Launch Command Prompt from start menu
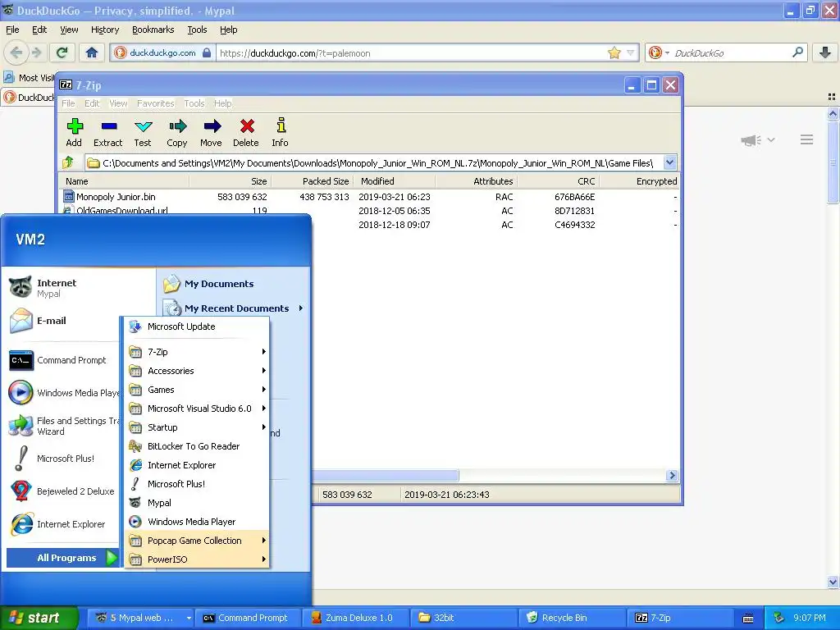 click(x=63, y=361)
